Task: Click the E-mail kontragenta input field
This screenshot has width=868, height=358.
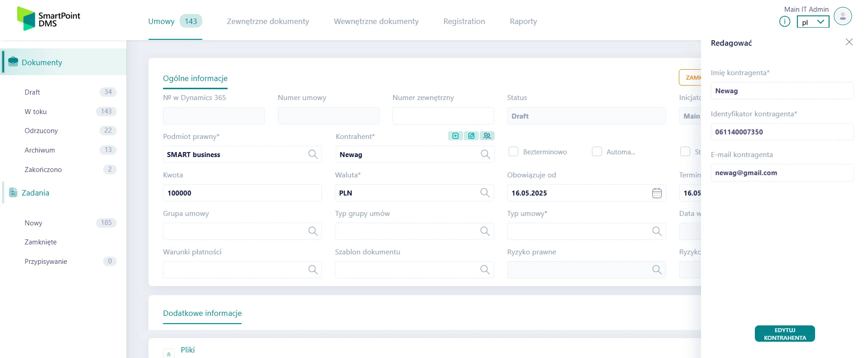Action: point(782,172)
